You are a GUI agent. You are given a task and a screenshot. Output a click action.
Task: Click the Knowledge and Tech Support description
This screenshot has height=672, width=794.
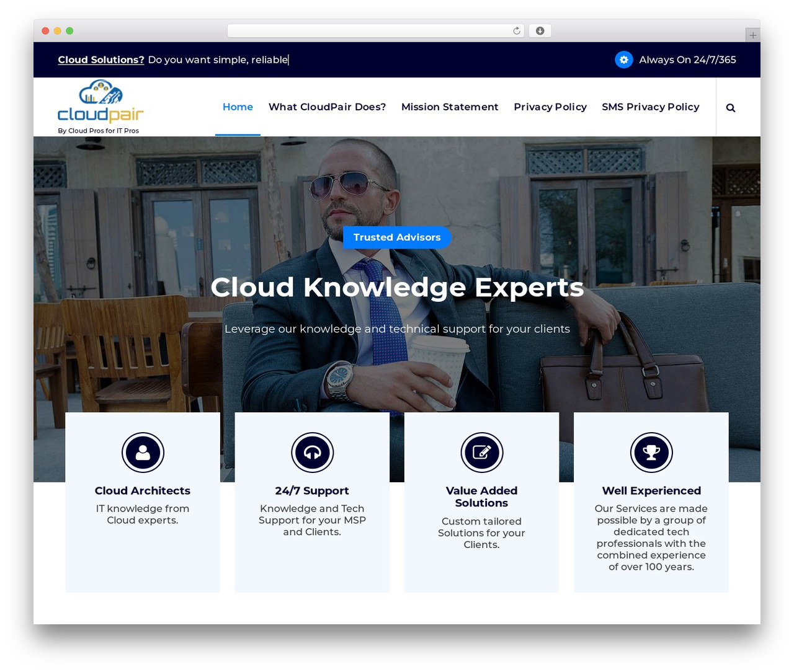coord(312,520)
